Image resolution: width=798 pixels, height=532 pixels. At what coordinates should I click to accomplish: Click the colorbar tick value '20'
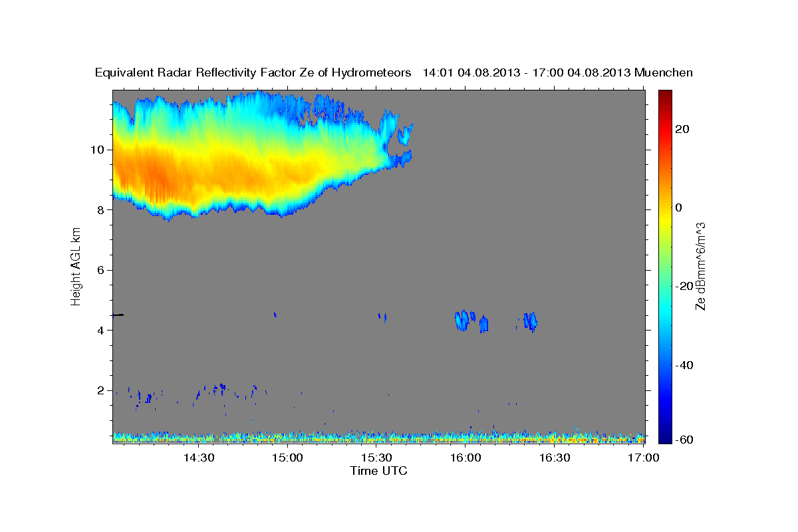(x=682, y=129)
